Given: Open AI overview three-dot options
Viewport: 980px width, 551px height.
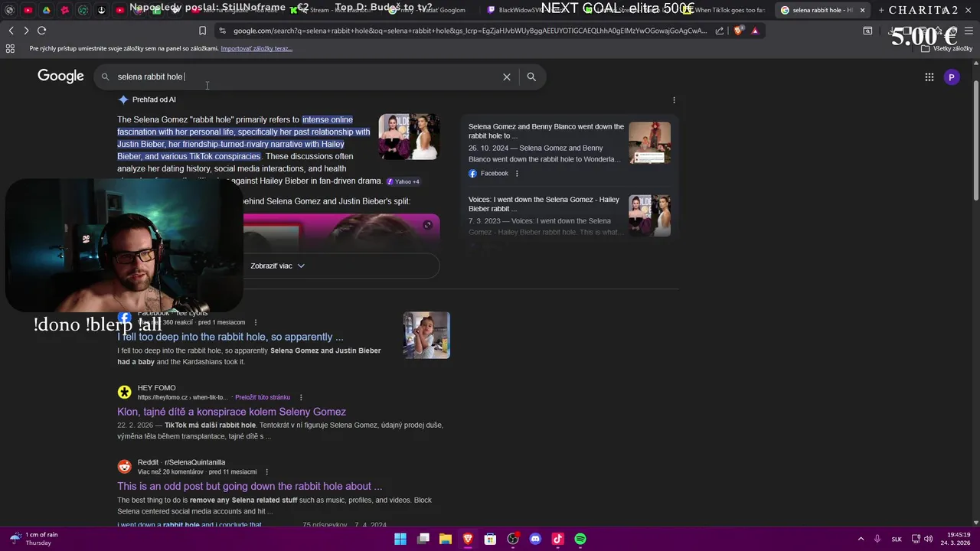Looking at the screenshot, I should (x=674, y=100).
